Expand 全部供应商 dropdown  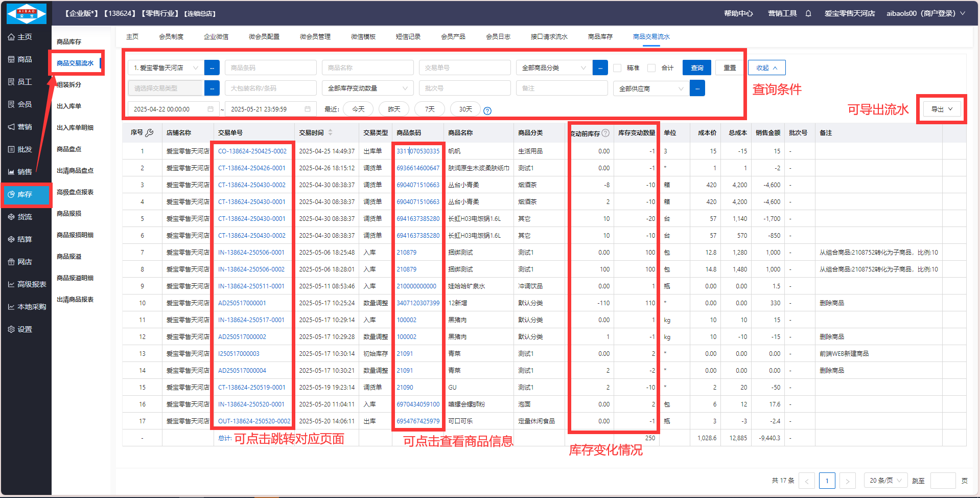tap(651, 88)
